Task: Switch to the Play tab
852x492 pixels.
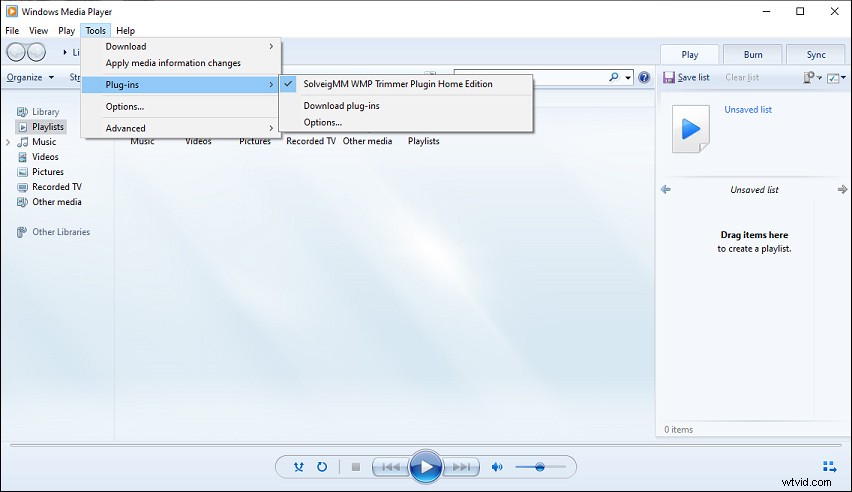Action: (690, 54)
